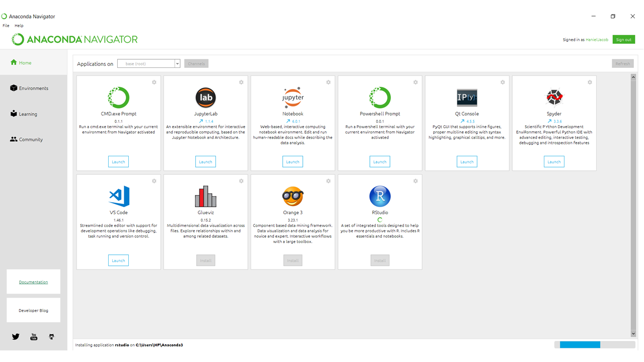
Task: Open settings gear on Notebook card
Action: (328, 82)
